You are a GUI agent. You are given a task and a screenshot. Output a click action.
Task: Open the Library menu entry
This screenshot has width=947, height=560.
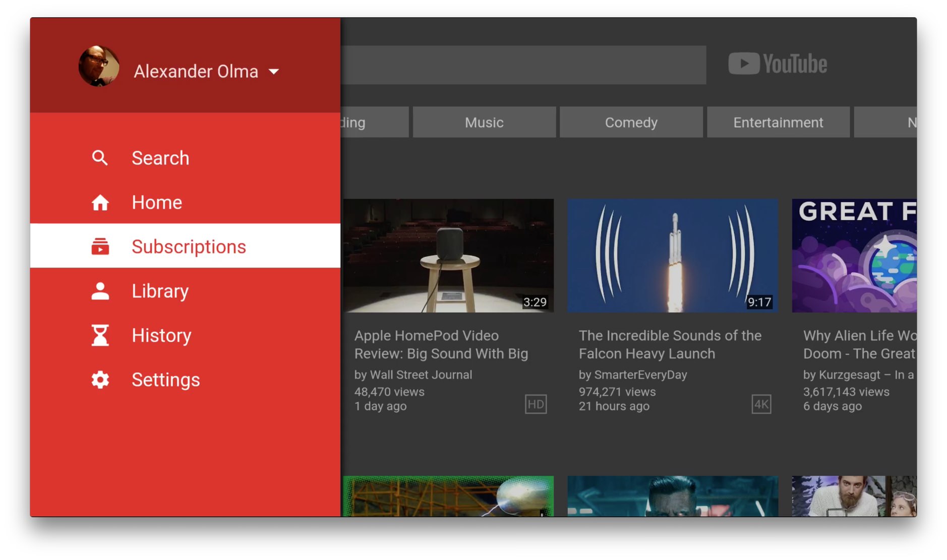click(x=186, y=291)
